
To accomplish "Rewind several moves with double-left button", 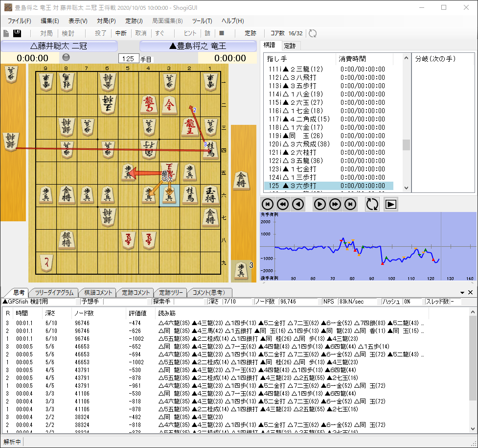I will point(283,204).
